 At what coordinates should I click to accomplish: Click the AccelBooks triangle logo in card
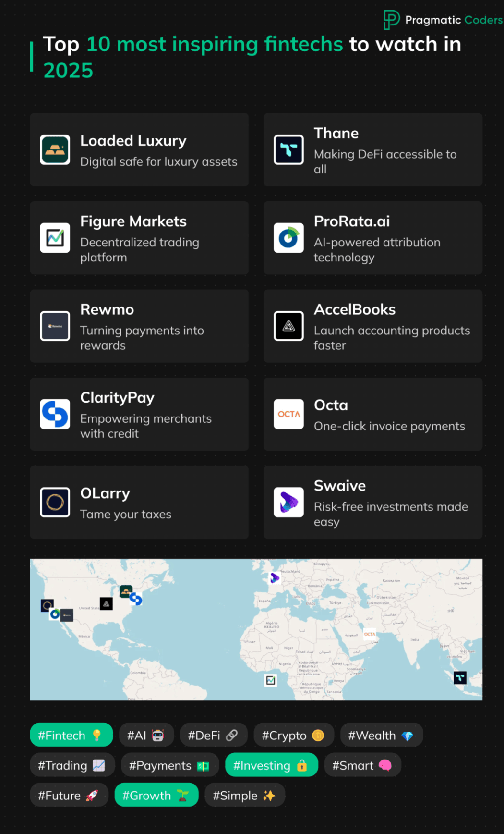(288, 326)
